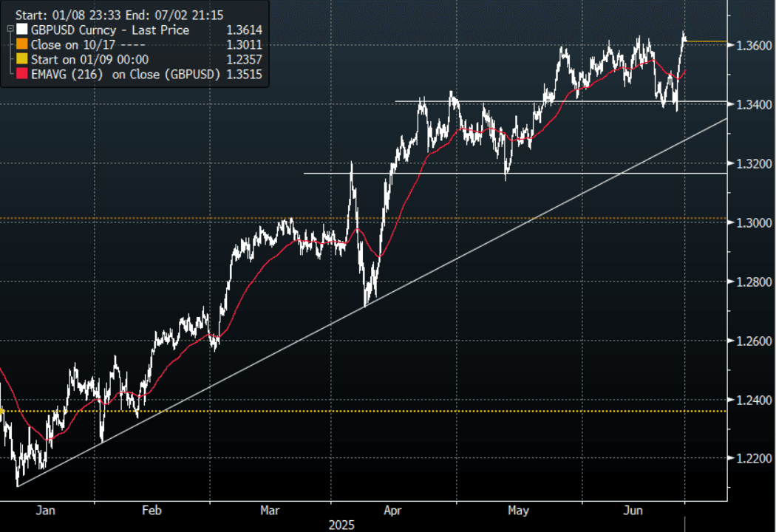This screenshot has width=776, height=532.
Task: Select the GBPUSD Curncy - Last Price legend entry
Action: click(x=110, y=30)
